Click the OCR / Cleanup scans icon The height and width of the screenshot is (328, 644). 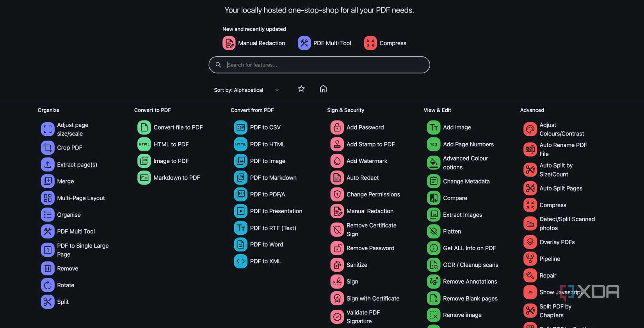click(433, 265)
